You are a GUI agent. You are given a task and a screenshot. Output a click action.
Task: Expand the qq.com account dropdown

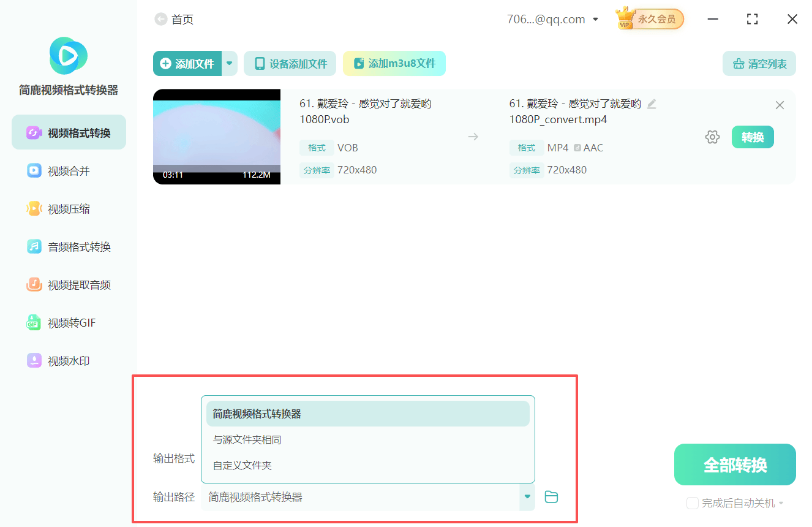(x=595, y=19)
